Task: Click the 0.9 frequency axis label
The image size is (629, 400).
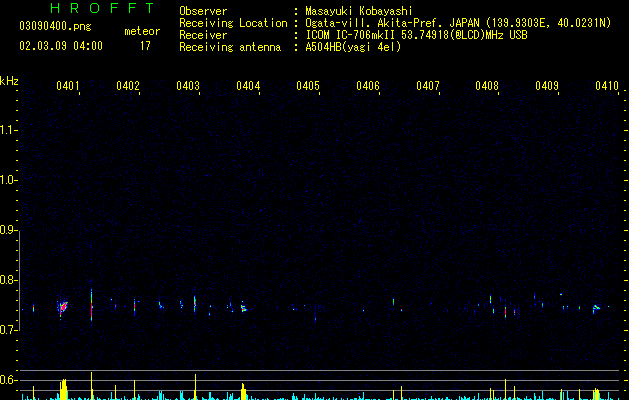Action: tap(7, 230)
